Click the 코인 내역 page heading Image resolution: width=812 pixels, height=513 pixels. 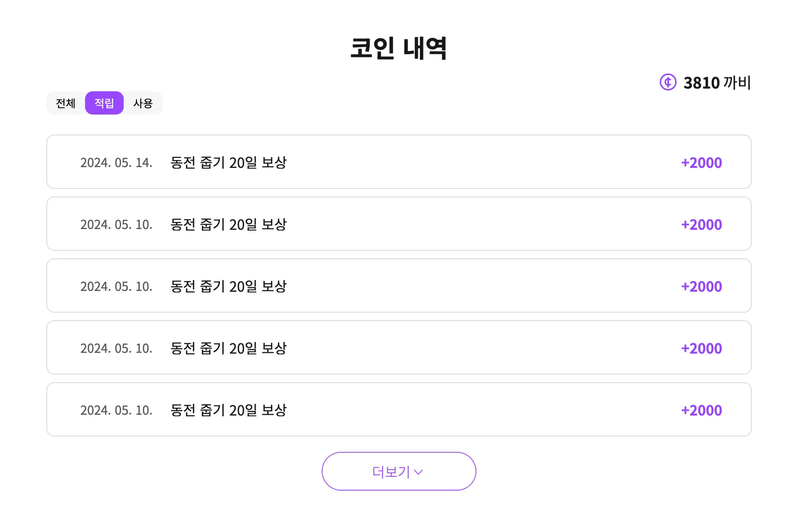(398, 48)
